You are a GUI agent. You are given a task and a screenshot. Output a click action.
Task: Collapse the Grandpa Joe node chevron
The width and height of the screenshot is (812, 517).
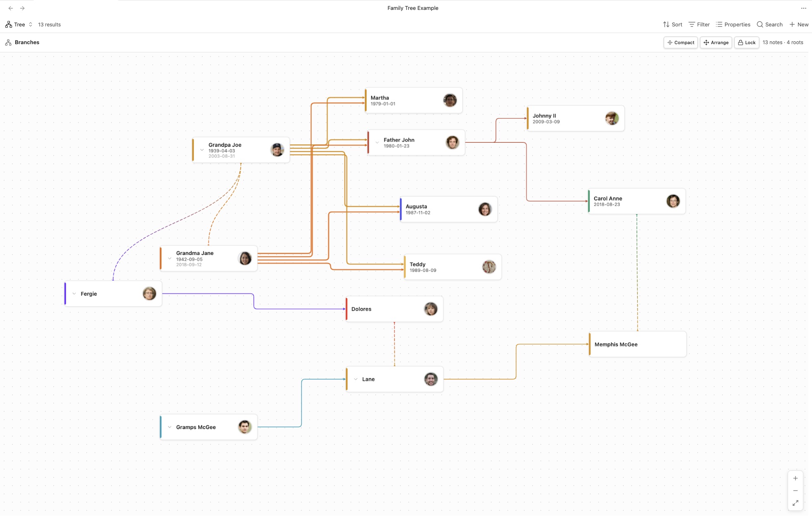pos(202,150)
